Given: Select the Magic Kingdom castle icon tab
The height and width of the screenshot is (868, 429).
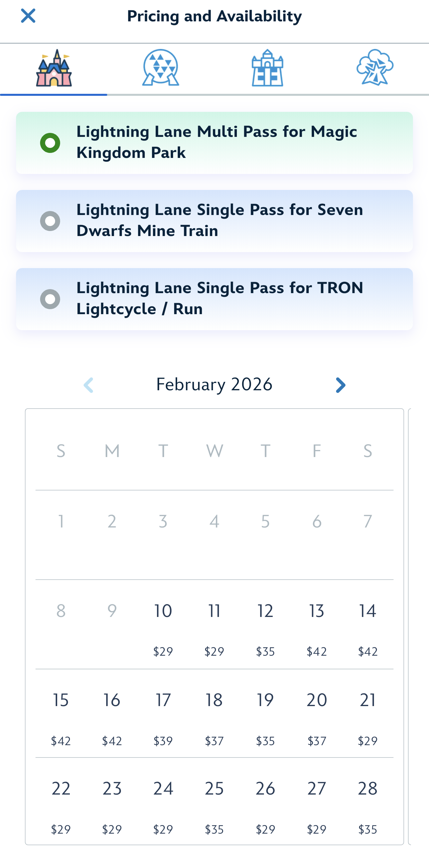Looking at the screenshot, I should click(53, 68).
